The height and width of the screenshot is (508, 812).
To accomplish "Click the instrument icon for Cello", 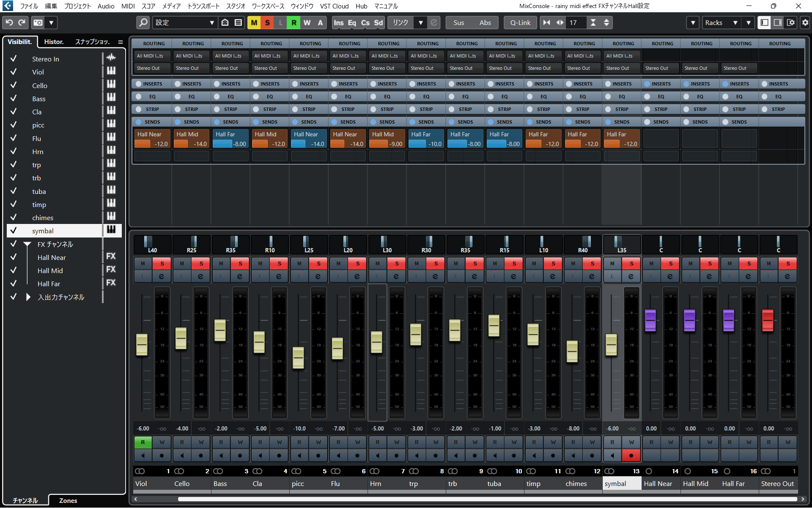I will (111, 84).
